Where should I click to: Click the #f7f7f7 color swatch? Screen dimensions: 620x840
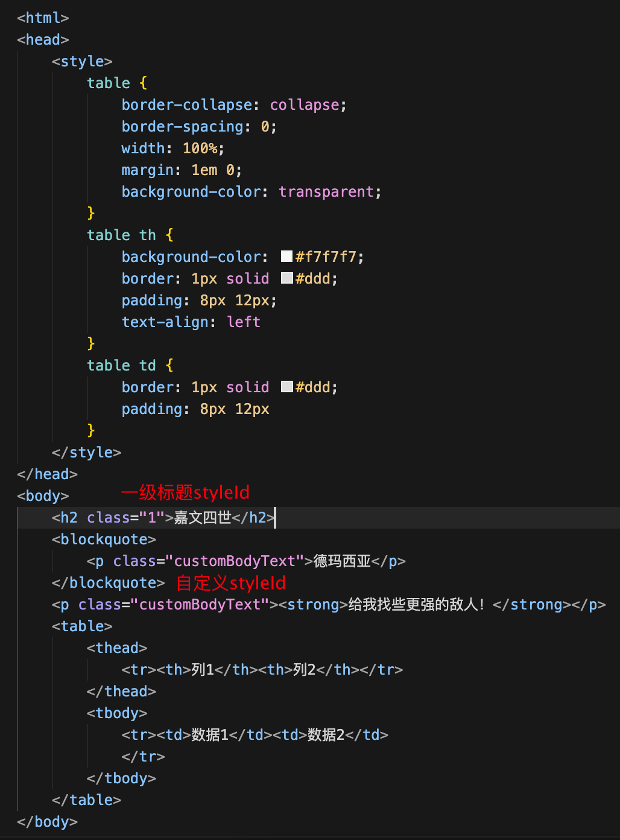tap(286, 256)
